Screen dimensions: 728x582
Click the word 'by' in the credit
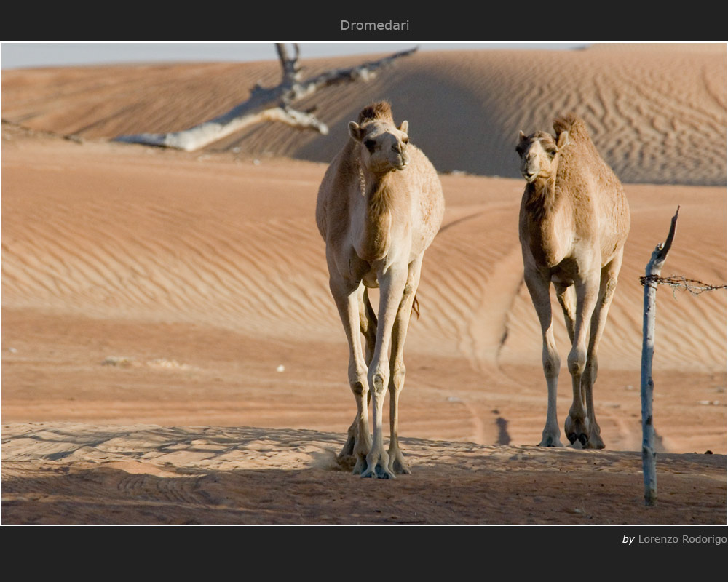point(628,539)
